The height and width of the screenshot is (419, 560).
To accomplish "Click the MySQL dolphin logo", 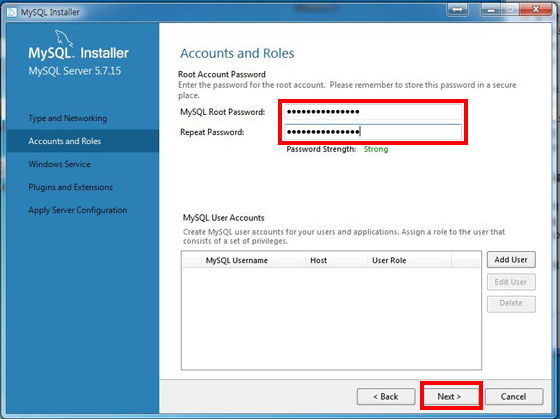I will 64,39.
